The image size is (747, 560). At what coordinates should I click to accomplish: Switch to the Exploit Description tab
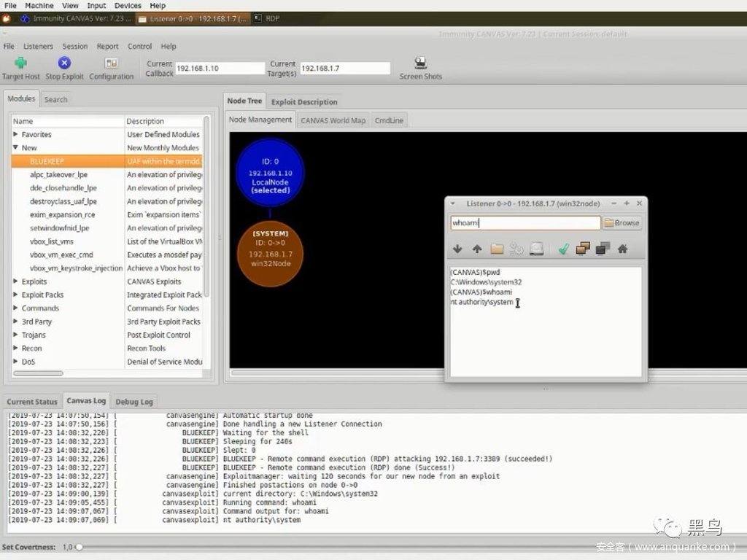click(x=304, y=102)
